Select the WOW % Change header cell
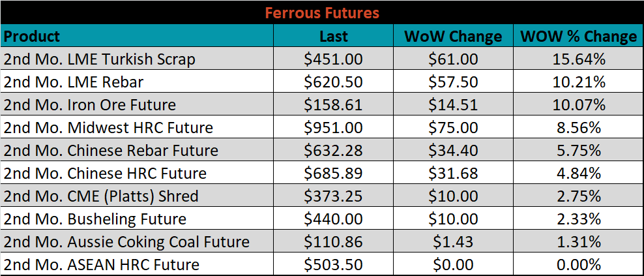This screenshot has width=644, height=276. [578, 36]
